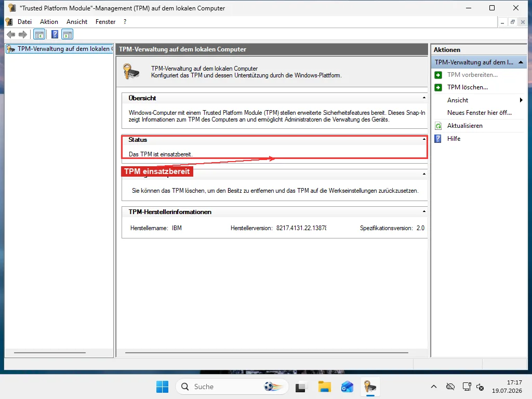Click the Aktualisieren refresh icon
This screenshot has width=532, height=399.
[438, 126]
